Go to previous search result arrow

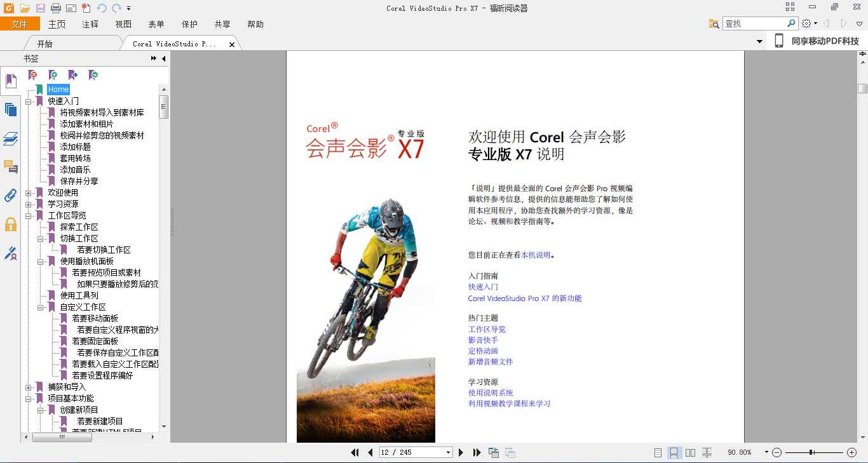(x=827, y=23)
